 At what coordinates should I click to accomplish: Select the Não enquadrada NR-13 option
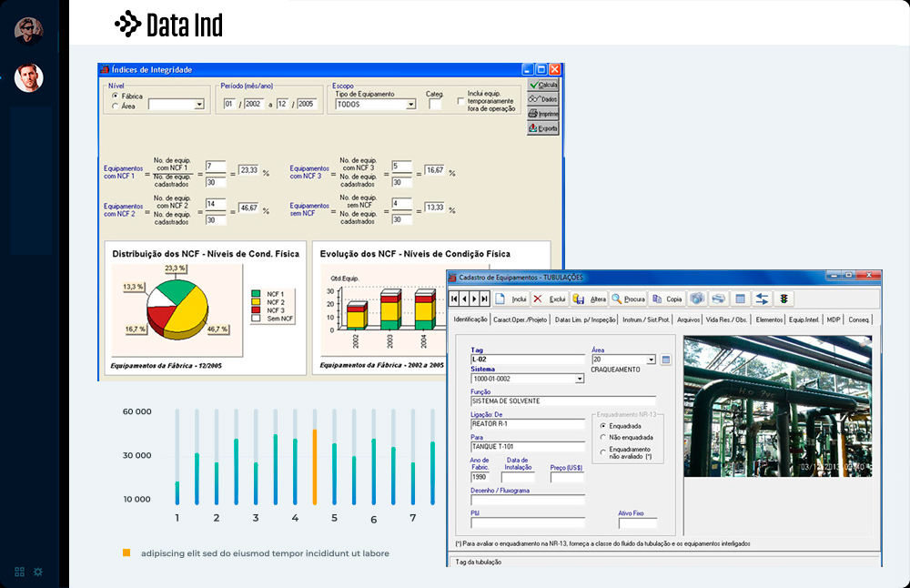[603, 437]
